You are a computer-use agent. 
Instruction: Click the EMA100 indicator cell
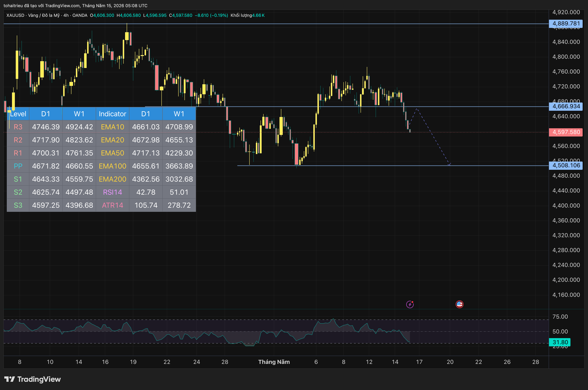tap(112, 166)
